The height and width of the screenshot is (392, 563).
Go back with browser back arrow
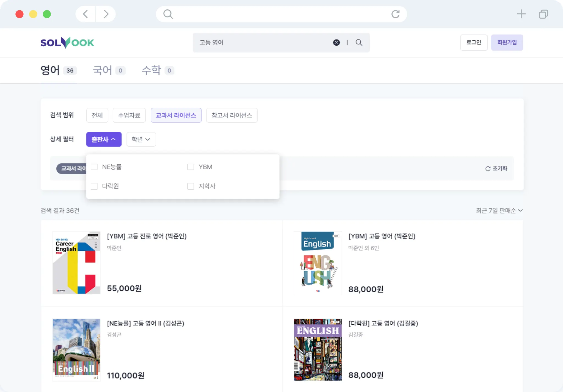point(85,14)
